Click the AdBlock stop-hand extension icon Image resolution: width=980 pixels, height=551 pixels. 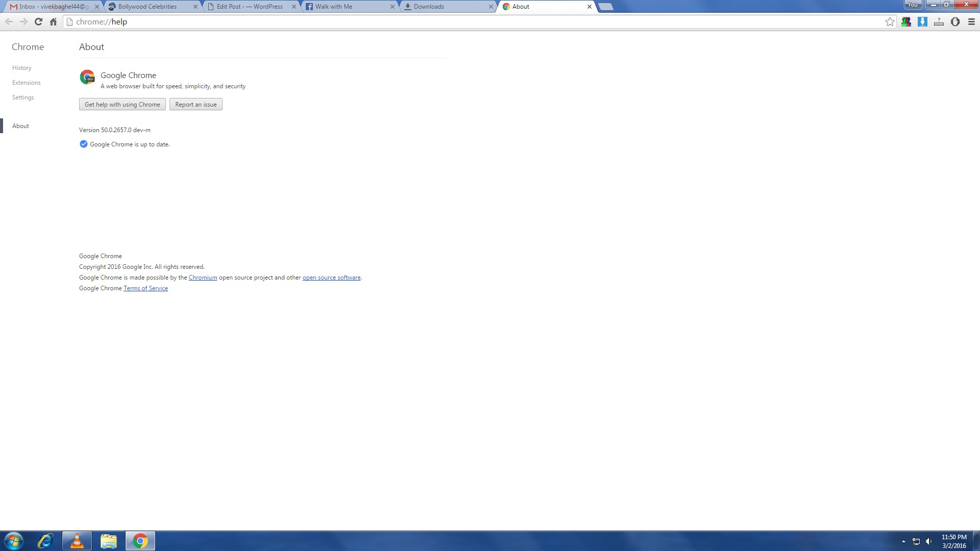955,21
